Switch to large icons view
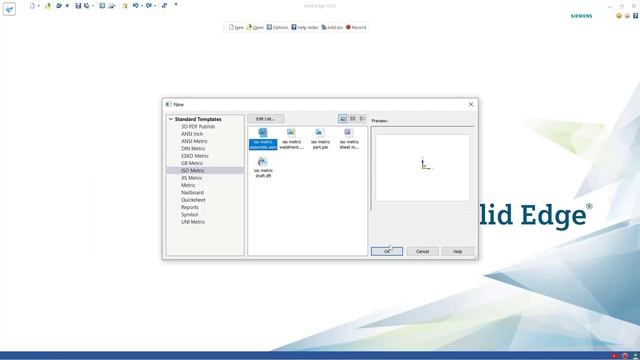This screenshot has width=640, height=360. click(342, 119)
